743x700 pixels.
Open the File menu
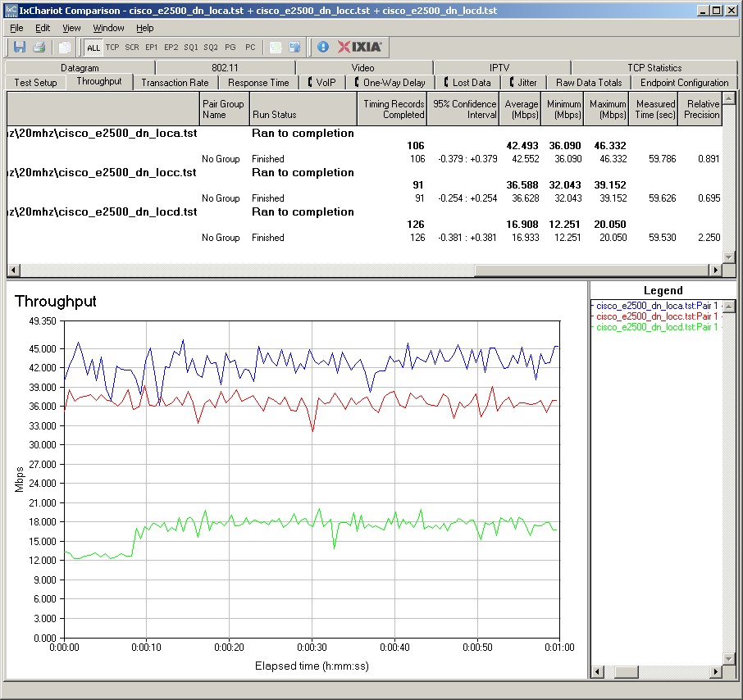[16, 28]
